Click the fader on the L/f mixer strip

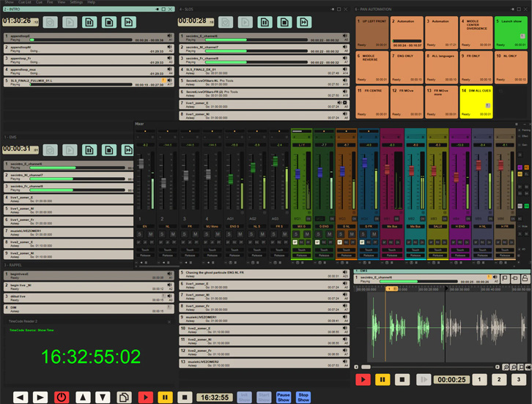(x=298, y=174)
